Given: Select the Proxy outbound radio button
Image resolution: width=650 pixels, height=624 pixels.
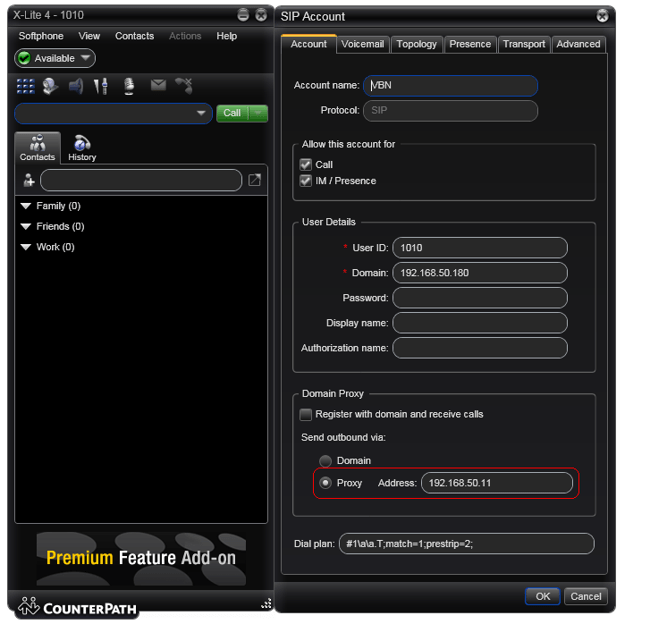Looking at the screenshot, I should 325,483.
